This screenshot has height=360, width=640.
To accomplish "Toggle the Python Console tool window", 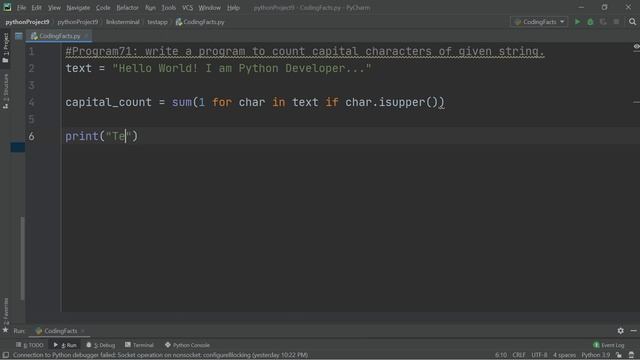I will coord(187,345).
